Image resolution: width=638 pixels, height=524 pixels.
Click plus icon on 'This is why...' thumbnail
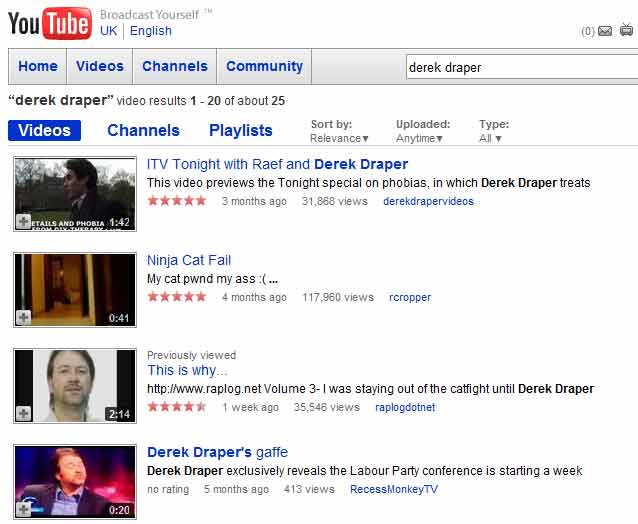coord(24,413)
